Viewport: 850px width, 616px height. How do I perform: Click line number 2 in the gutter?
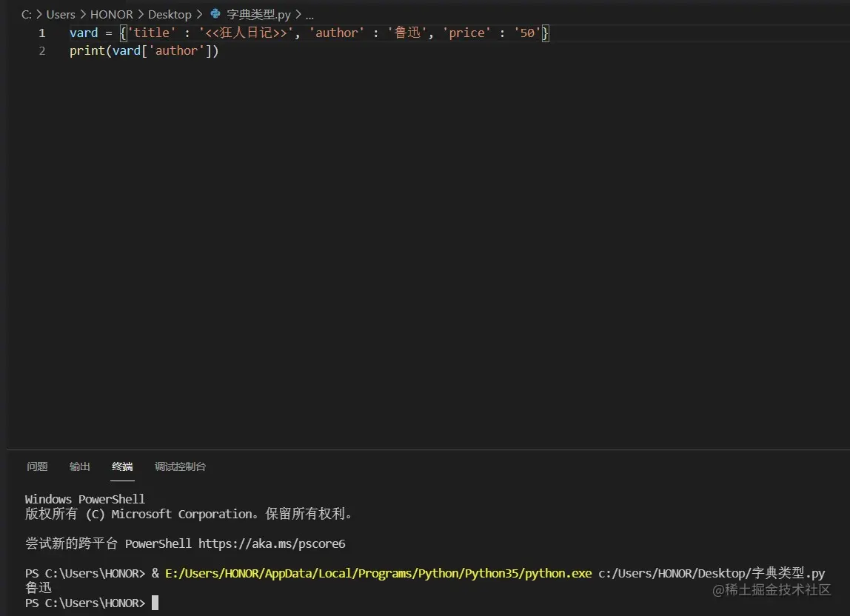(41, 51)
